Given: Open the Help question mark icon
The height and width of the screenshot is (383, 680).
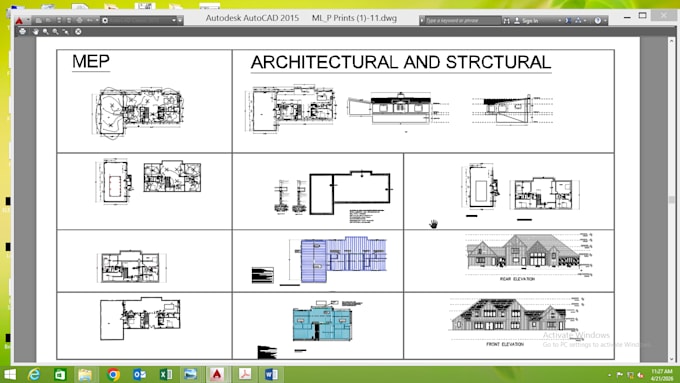Looking at the screenshot, I should 598,20.
